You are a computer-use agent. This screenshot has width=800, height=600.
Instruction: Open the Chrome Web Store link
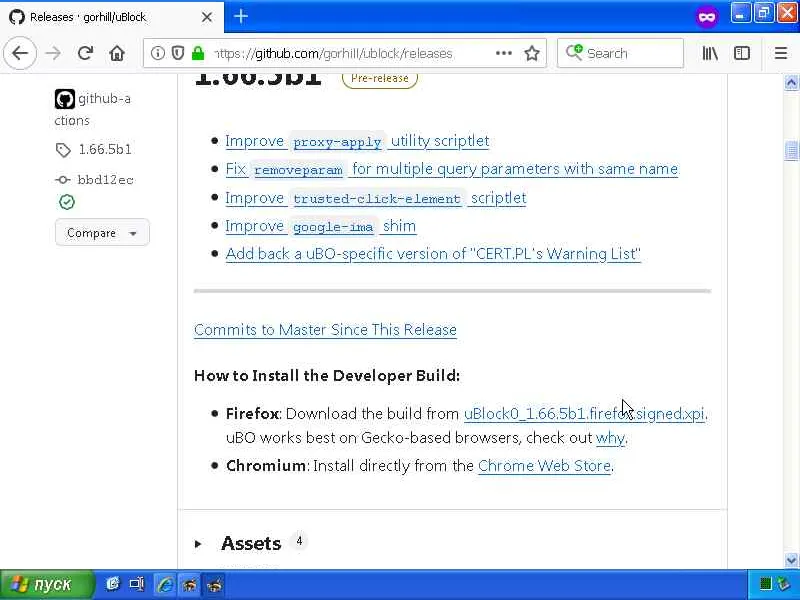pyautogui.click(x=544, y=465)
